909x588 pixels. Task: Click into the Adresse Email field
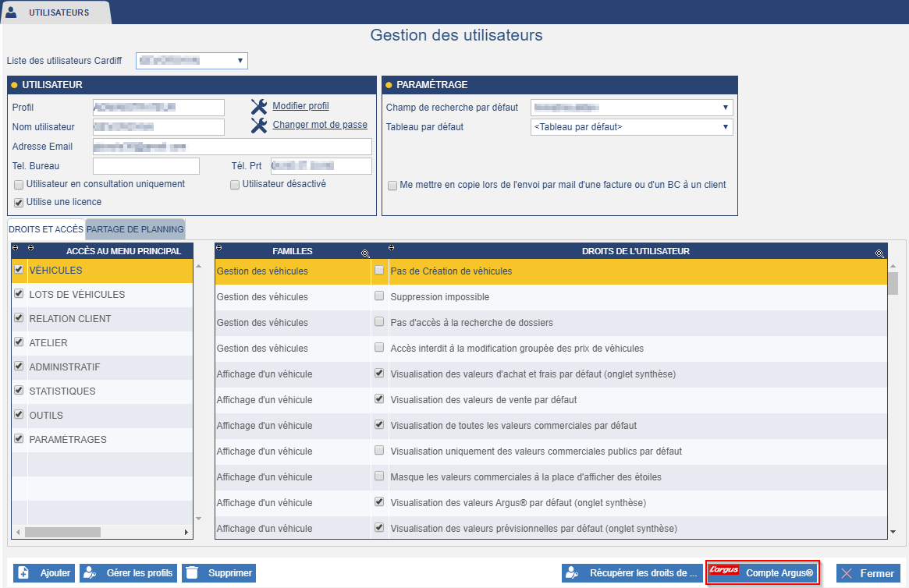[233, 147]
